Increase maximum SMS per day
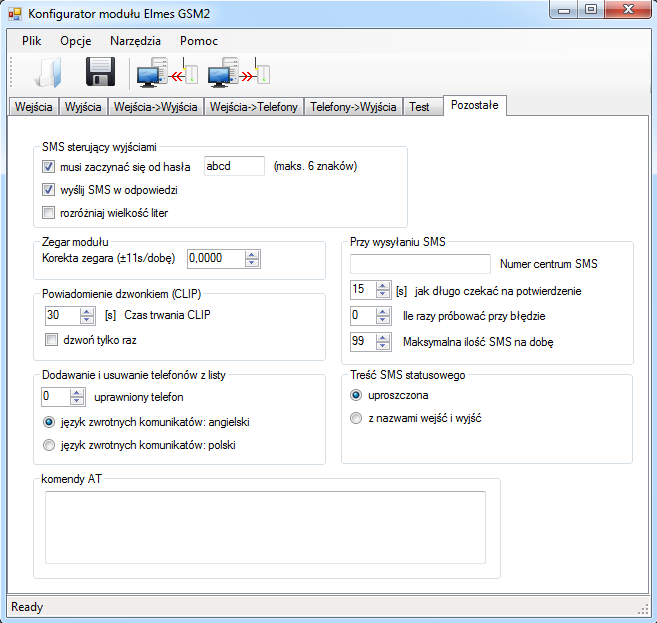657x623 pixels. [383, 338]
